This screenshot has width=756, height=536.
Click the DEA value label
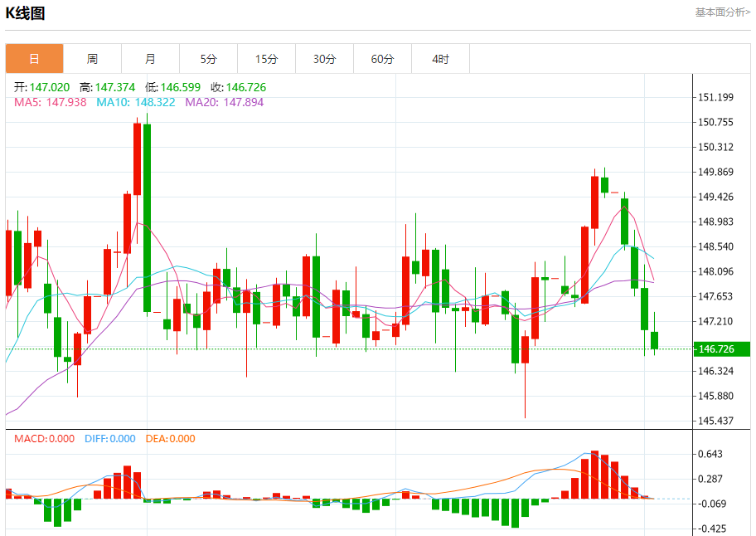pyautogui.click(x=170, y=439)
